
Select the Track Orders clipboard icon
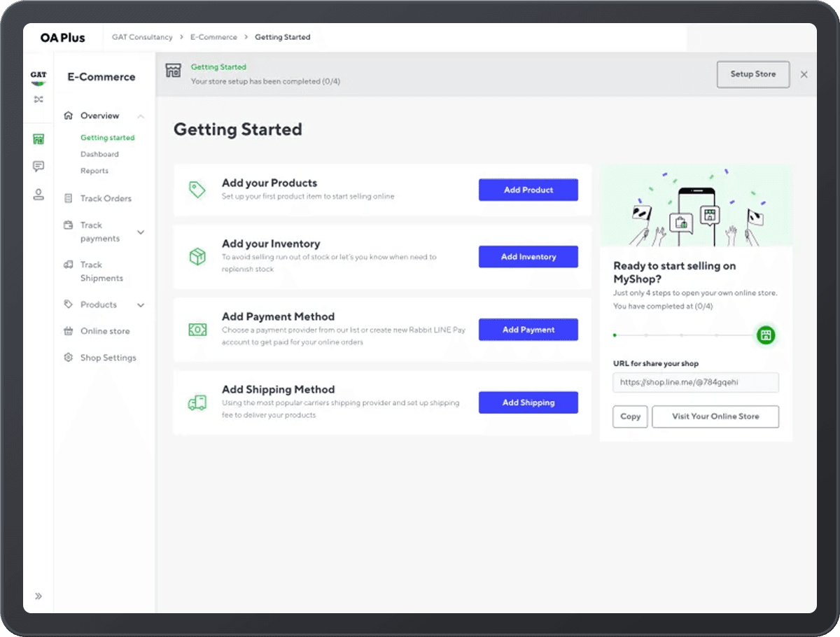point(68,198)
